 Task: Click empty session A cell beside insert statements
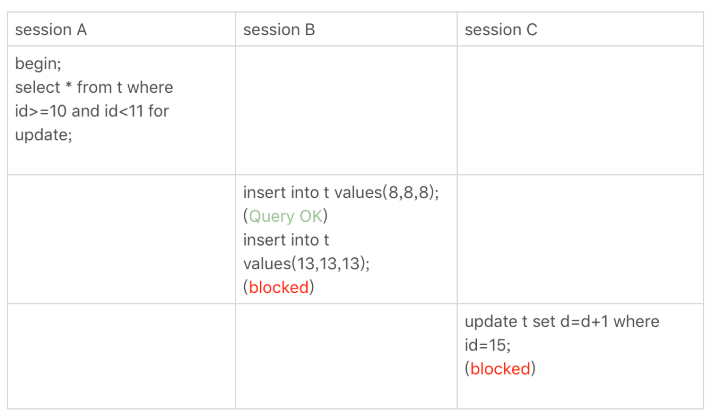coord(121,239)
